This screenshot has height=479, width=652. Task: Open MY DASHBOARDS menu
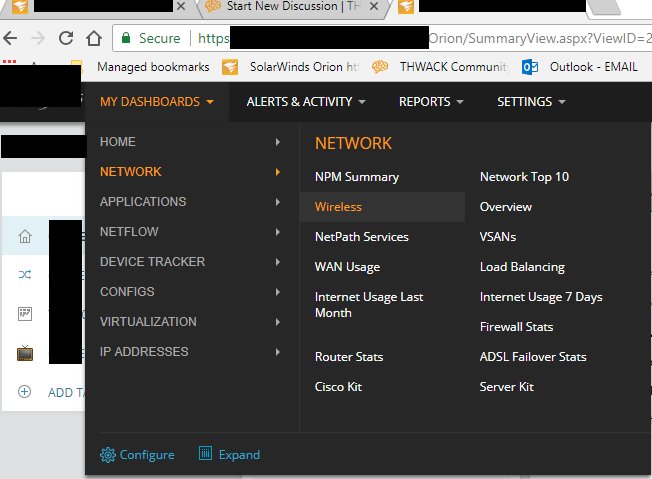[x=157, y=102]
